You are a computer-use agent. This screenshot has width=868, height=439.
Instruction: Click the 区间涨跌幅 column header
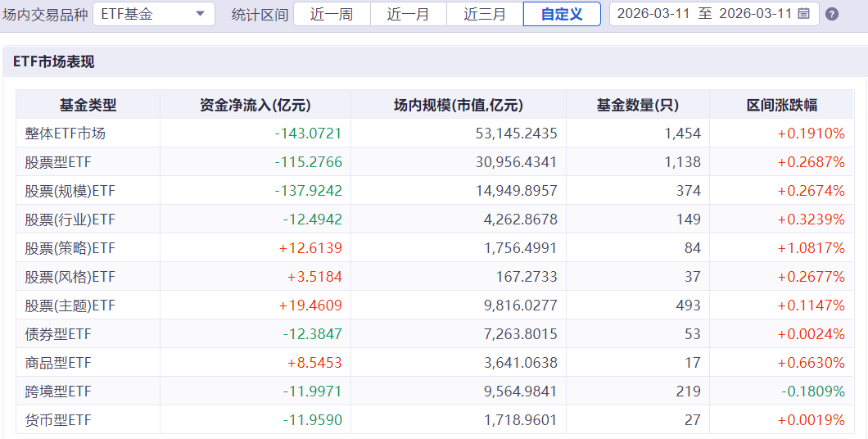pyautogui.click(x=782, y=105)
